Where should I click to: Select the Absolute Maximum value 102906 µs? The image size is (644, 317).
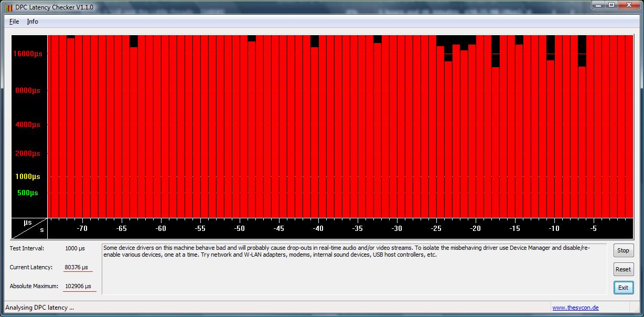[x=79, y=286]
